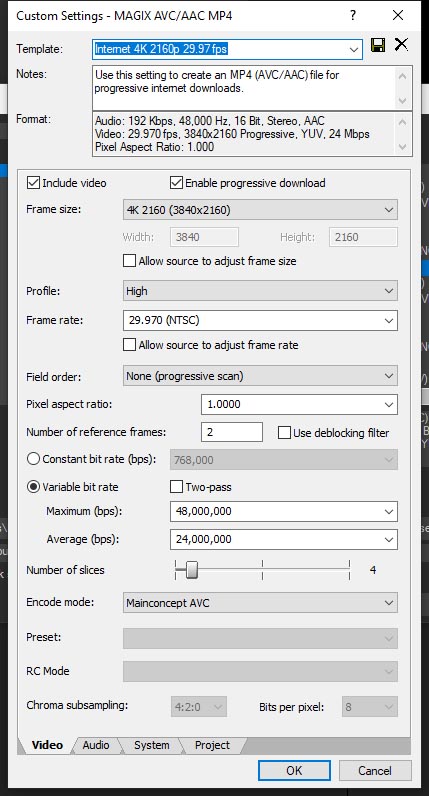This screenshot has width=429, height=796.
Task: Click the OK button
Action: [x=294, y=770]
